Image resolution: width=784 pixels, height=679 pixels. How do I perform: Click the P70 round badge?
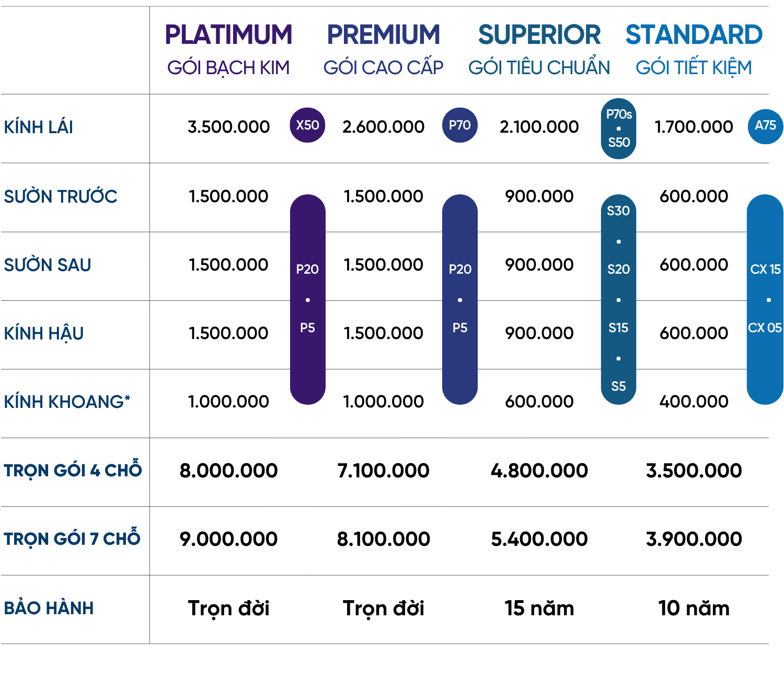[459, 125]
